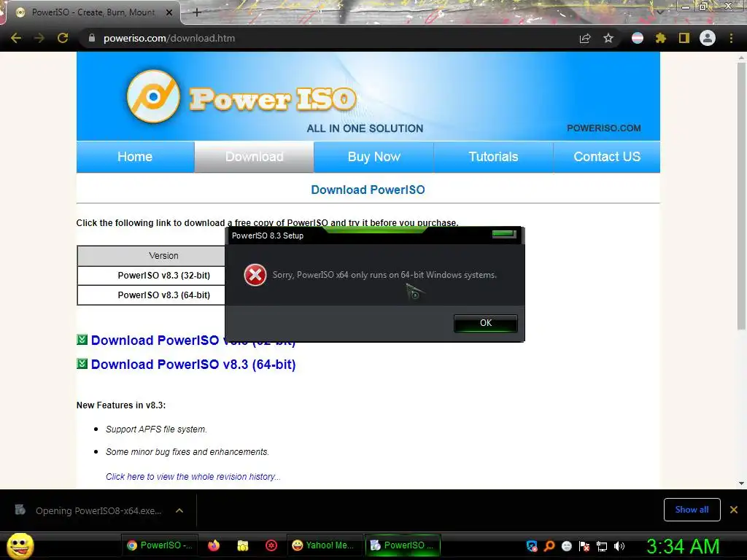Click green arrow icon beside 32-bit download

(x=82, y=340)
